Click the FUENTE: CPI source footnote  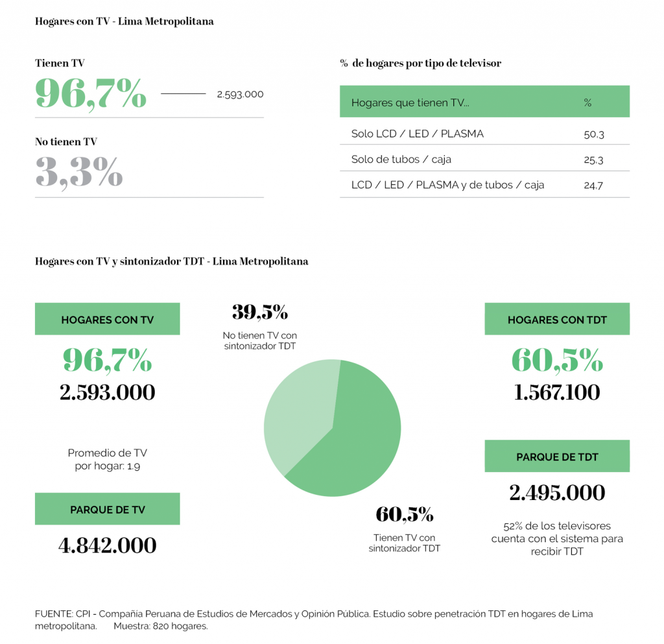click(x=314, y=620)
